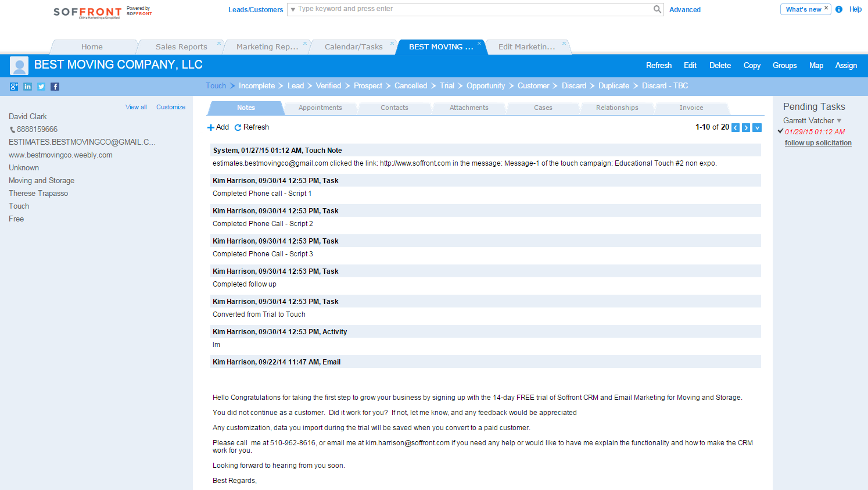Expand Garrett Vatcher assignee dropdown
The width and height of the screenshot is (868, 490).
839,121
